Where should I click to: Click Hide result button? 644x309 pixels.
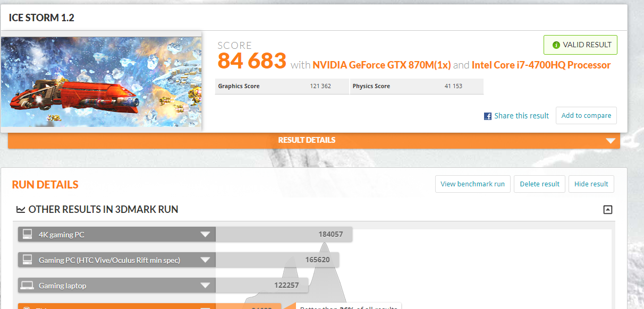(x=591, y=184)
